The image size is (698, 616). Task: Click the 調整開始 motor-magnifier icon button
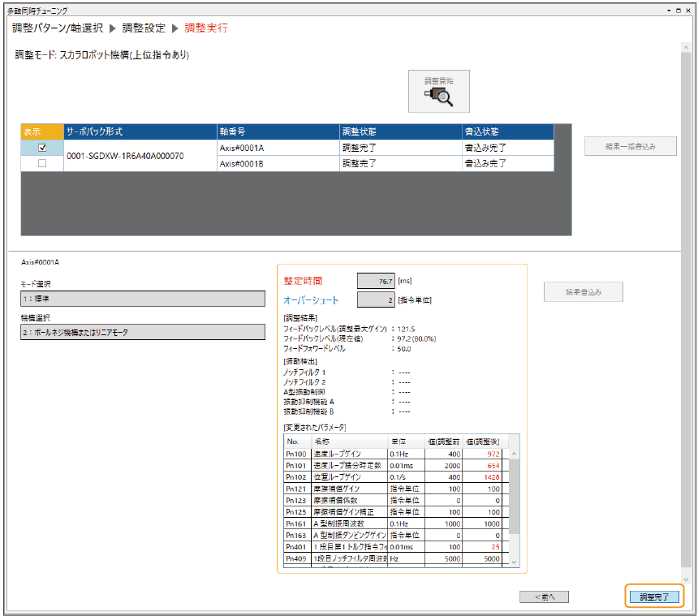[x=439, y=92]
